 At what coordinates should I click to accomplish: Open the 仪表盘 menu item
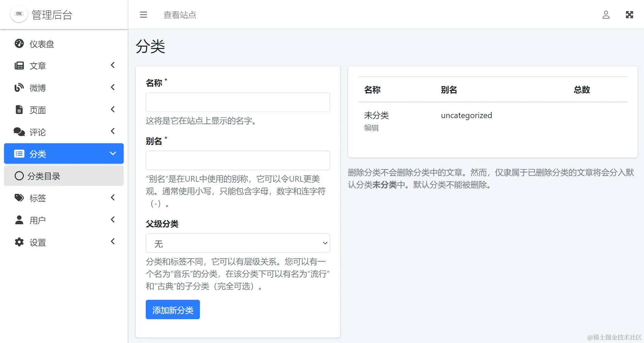click(x=64, y=44)
